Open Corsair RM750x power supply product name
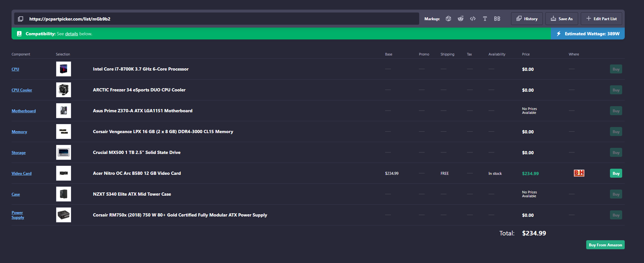 coord(180,215)
